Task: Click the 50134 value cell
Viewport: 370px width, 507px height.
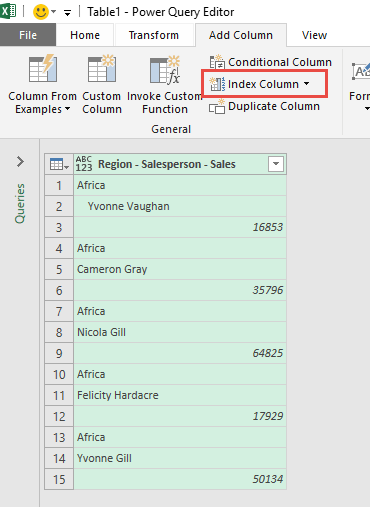Action: 180,479
